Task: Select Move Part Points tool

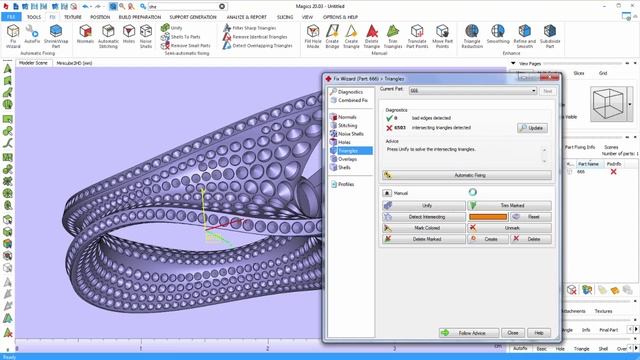Action: [442, 36]
